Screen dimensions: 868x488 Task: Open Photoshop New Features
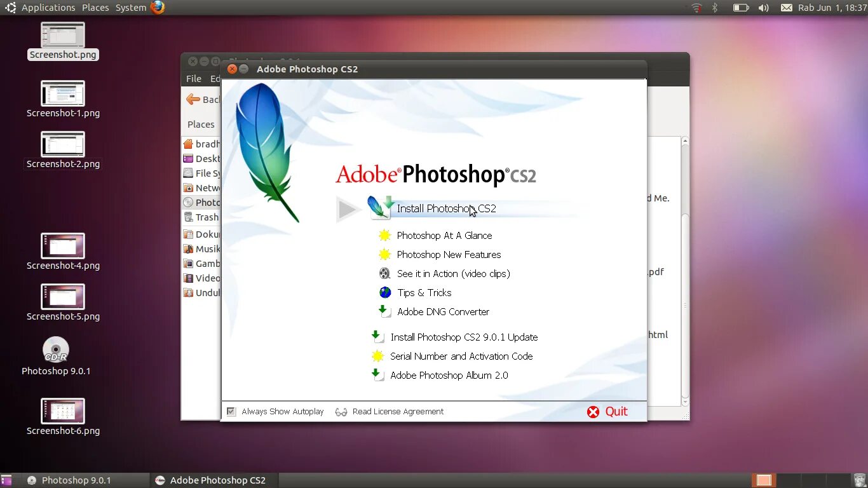[449, 254]
